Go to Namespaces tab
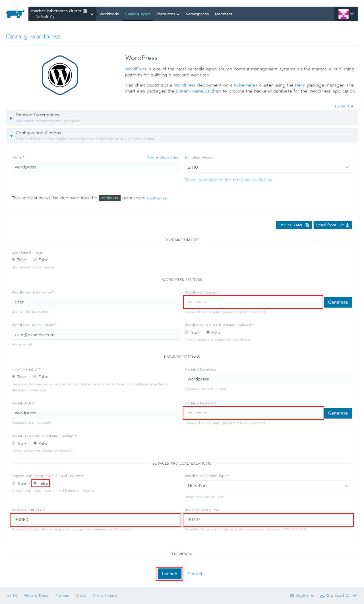This screenshot has height=604, width=364. pyautogui.click(x=197, y=14)
